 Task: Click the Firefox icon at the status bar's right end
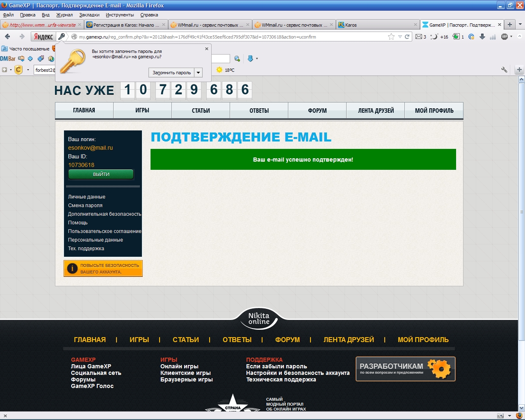(519, 415)
